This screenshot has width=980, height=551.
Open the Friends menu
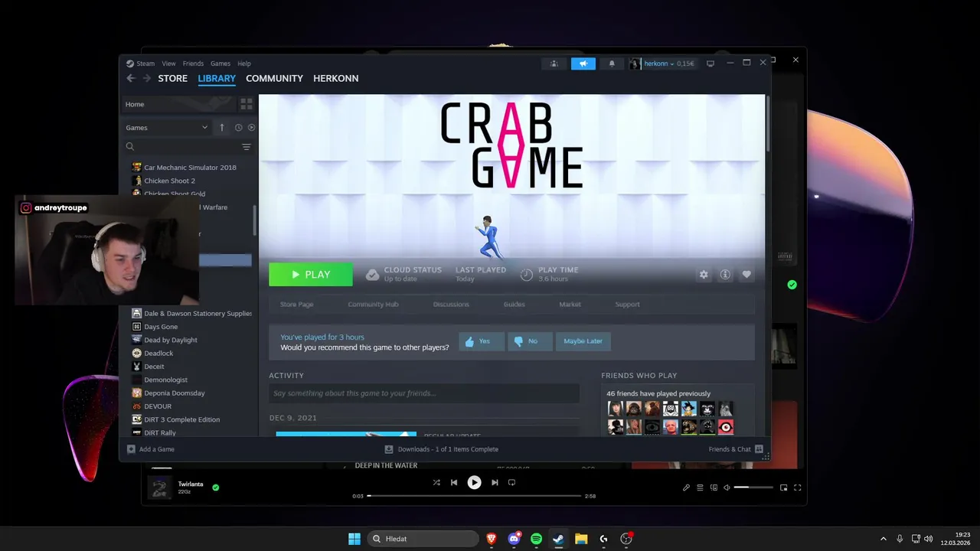click(x=193, y=64)
